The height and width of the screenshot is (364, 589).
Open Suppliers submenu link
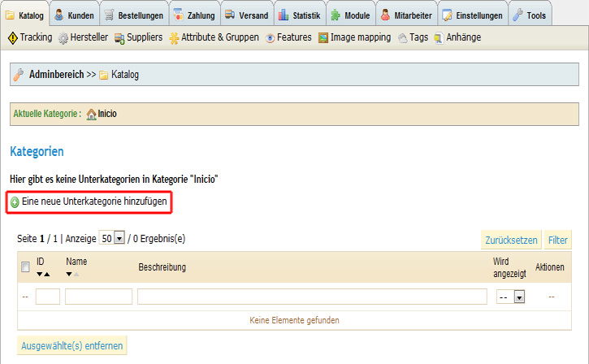click(145, 37)
